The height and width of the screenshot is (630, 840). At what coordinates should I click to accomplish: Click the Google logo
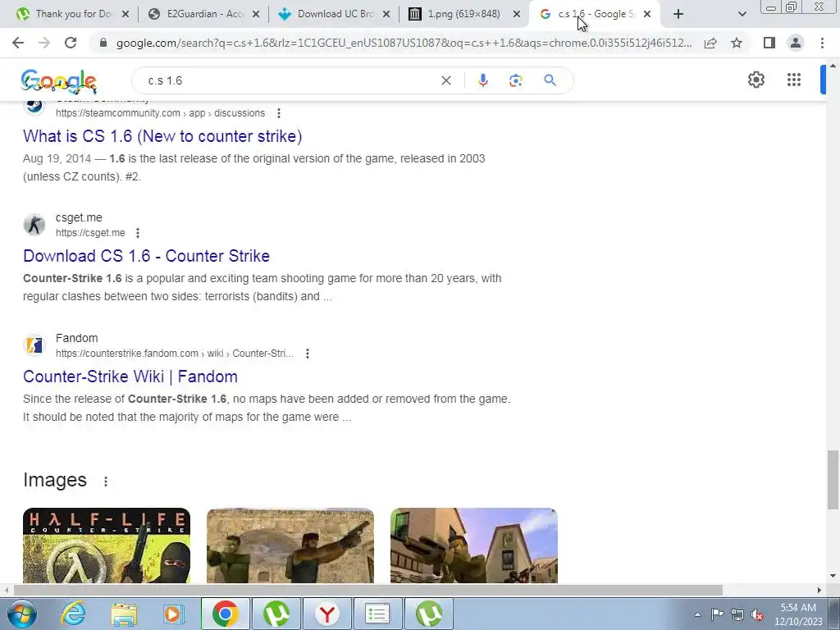click(x=59, y=81)
